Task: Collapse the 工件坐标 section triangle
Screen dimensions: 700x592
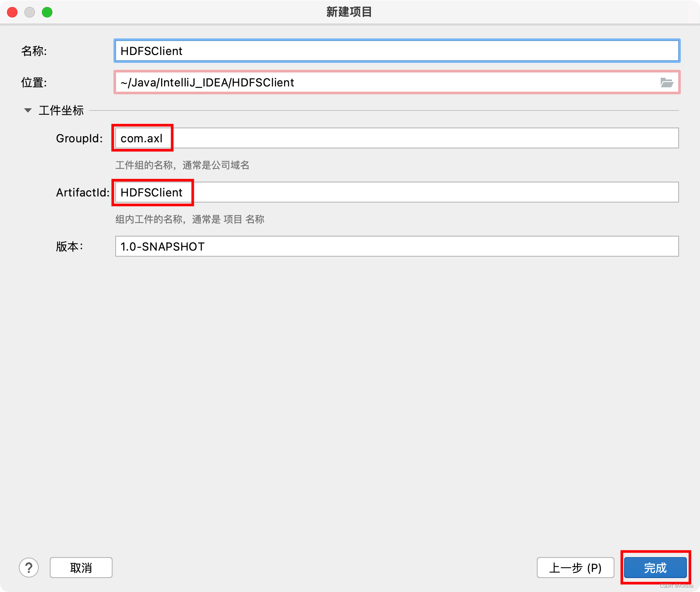Action: 28,110
